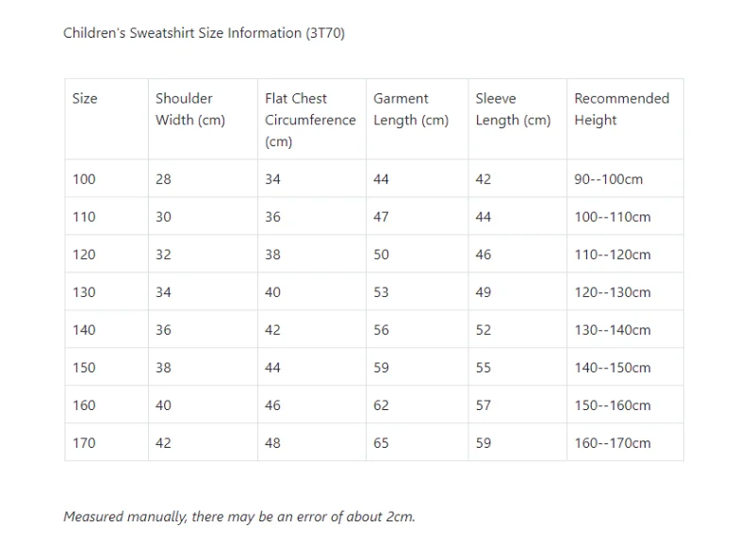Click the size 170 row label
The height and width of the screenshot is (560, 754).
click(x=84, y=443)
